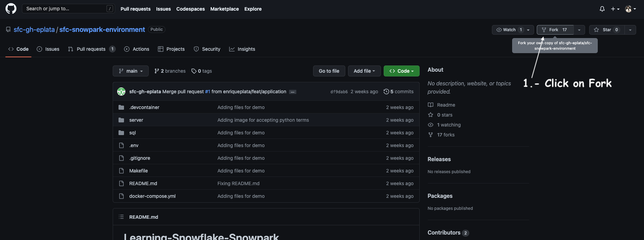Image resolution: width=644 pixels, height=240 pixels.
Task: Click the folder icon beside .devcontainer
Action: (x=121, y=107)
